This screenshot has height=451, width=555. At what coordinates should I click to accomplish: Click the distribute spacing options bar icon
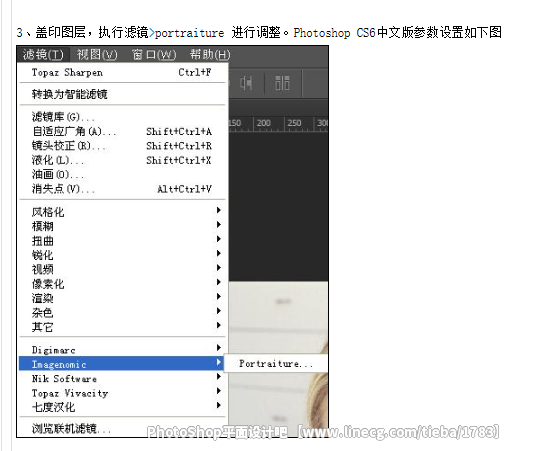point(282,84)
